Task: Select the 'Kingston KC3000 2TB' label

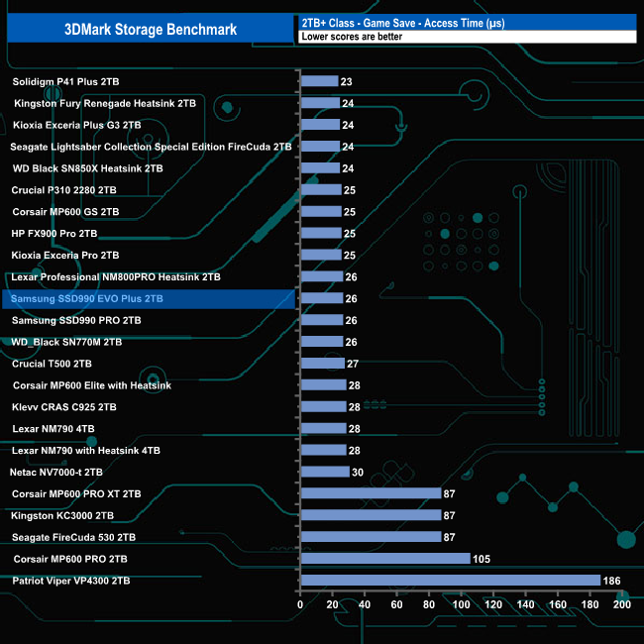Action: click(62, 515)
